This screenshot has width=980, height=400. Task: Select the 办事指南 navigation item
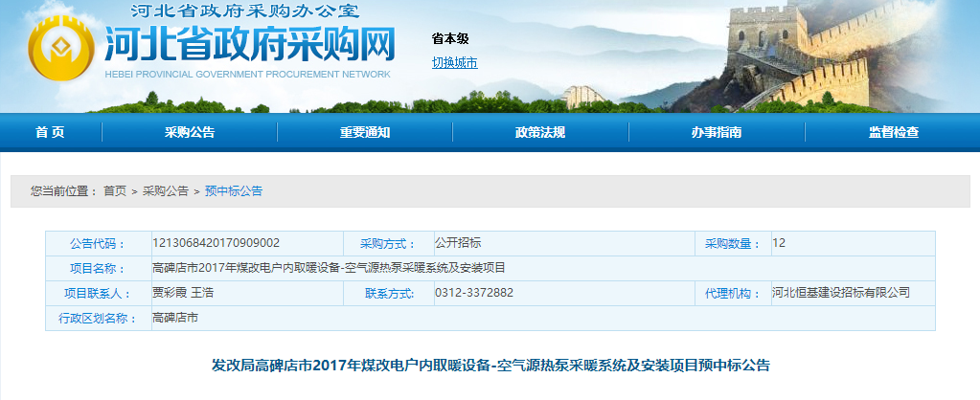point(717,132)
